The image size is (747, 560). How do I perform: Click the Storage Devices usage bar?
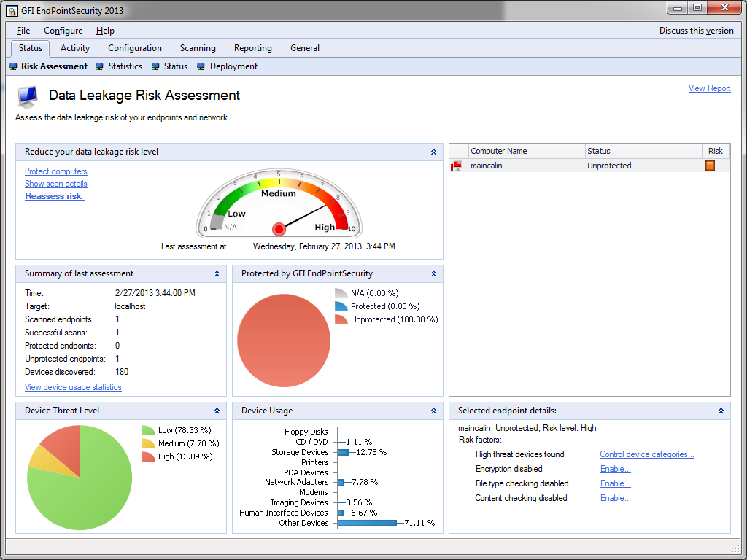pos(343,452)
